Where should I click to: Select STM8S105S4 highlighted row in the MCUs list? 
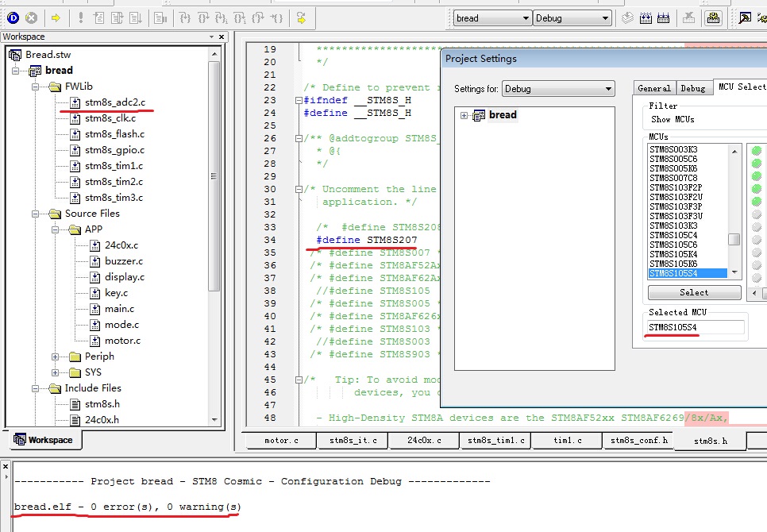point(688,273)
